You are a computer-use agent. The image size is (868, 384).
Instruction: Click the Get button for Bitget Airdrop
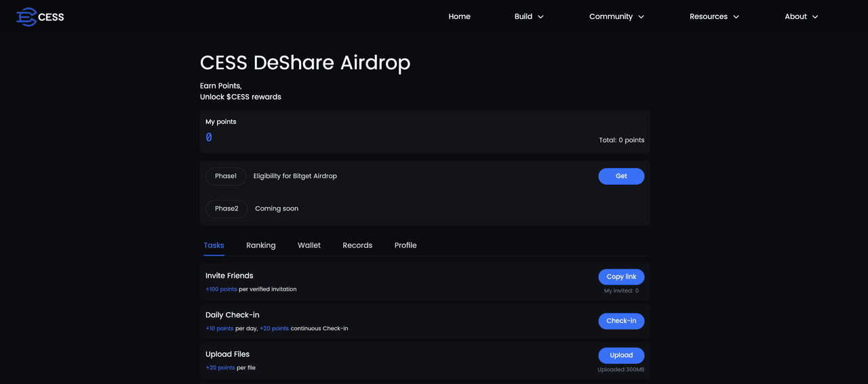(620, 176)
